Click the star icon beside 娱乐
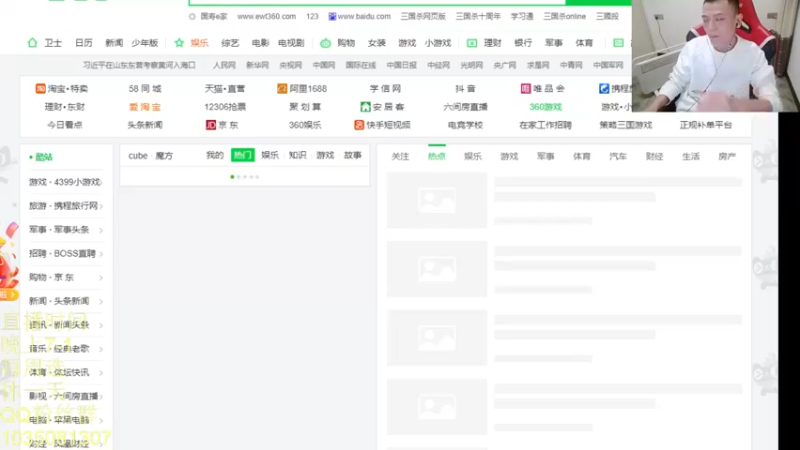 point(179,43)
